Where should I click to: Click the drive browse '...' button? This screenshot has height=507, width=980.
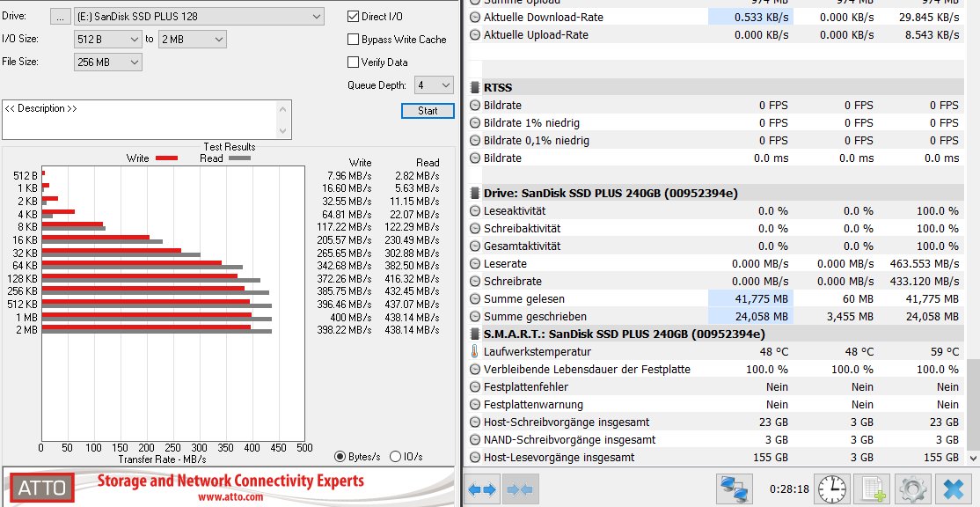pos(59,17)
